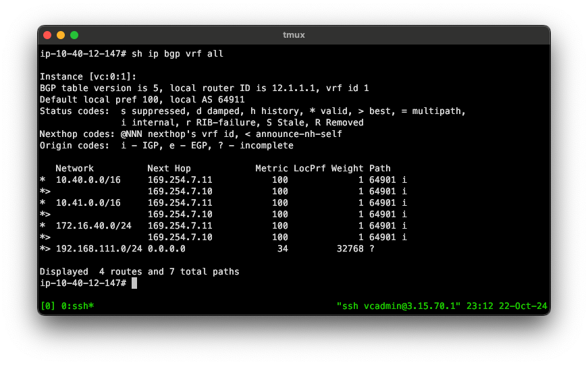Click the tmux date 22-Oct-24
The width and height of the screenshot is (588, 365).
pyautogui.click(x=523, y=306)
